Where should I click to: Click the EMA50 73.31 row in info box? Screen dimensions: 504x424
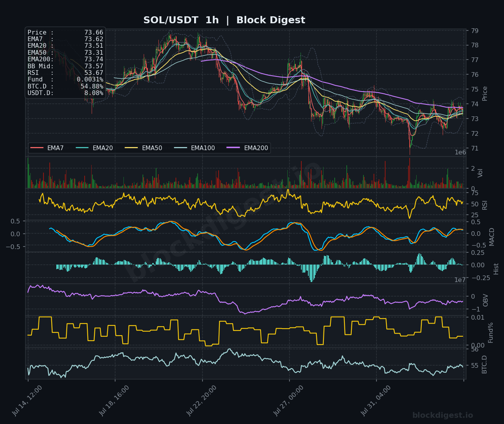point(65,52)
